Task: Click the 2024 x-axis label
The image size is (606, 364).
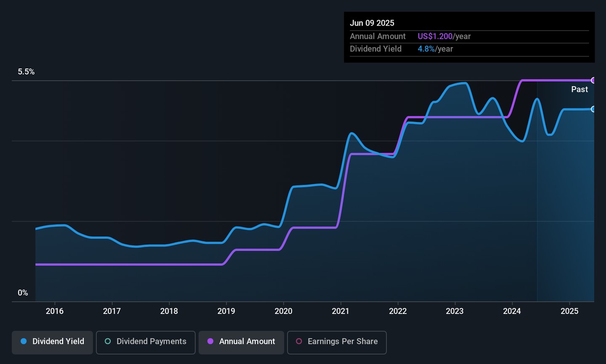Action: (512, 311)
